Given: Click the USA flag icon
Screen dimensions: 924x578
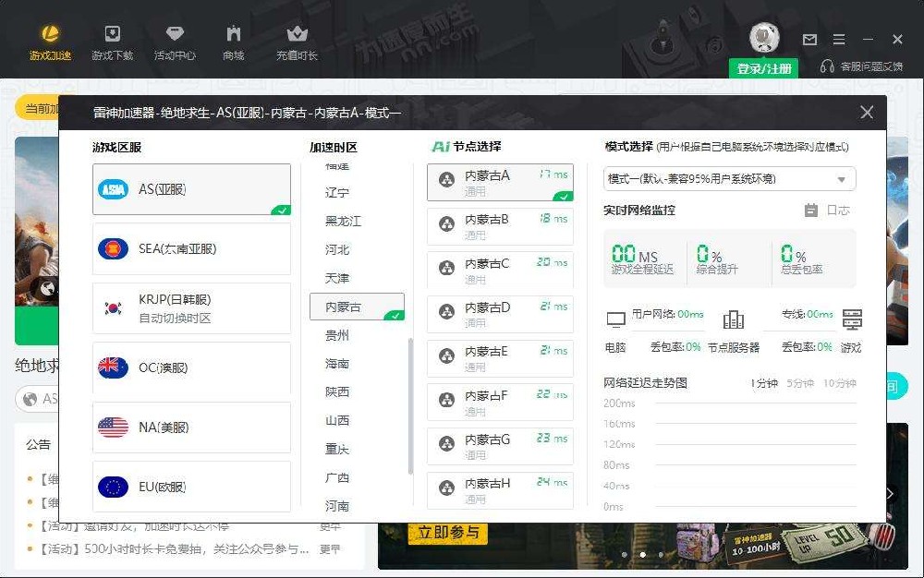Looking at the screenshot, I should 113,427.
